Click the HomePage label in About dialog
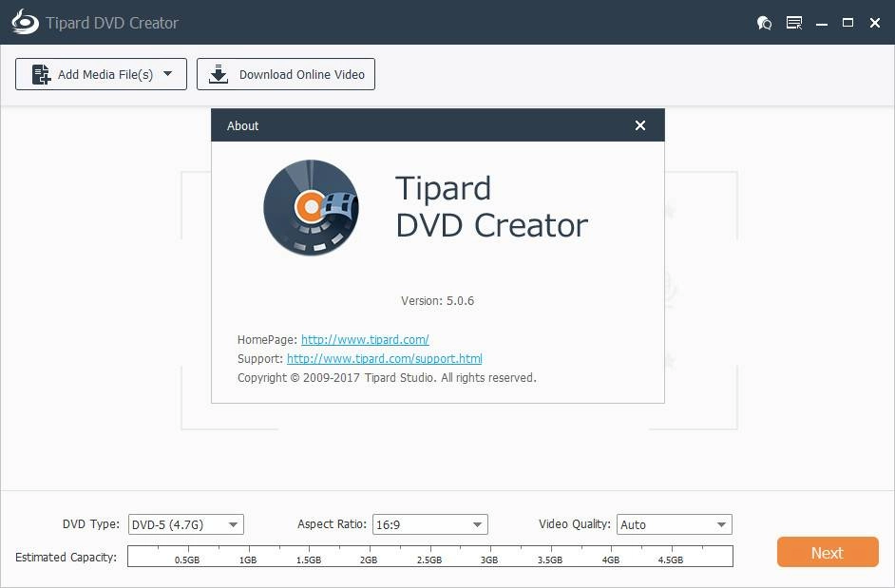The image size is (895, 588). (267, 340)
